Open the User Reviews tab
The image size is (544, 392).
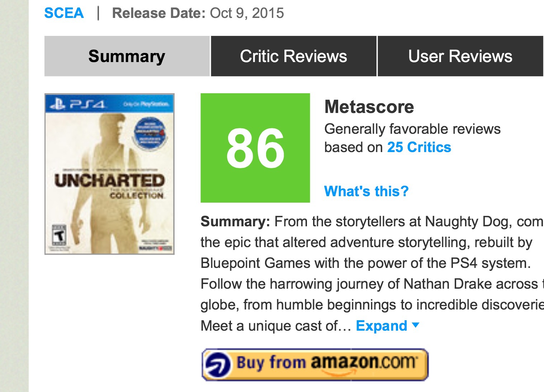coord(460,56)
